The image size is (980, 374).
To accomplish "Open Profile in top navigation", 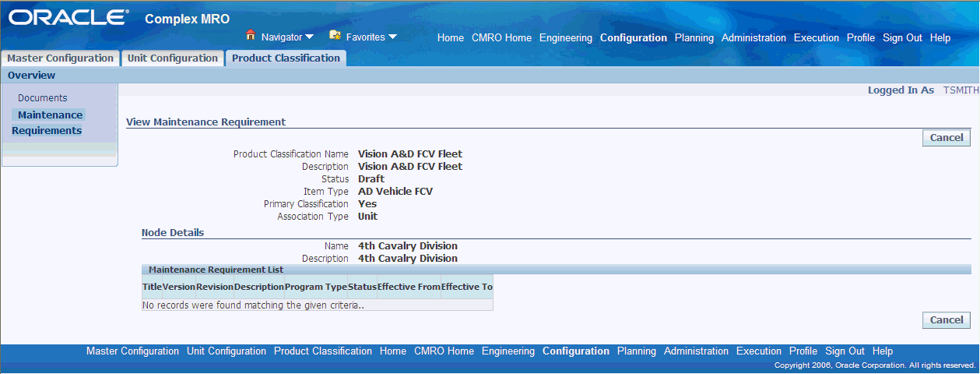I will (x=861, y=38).
